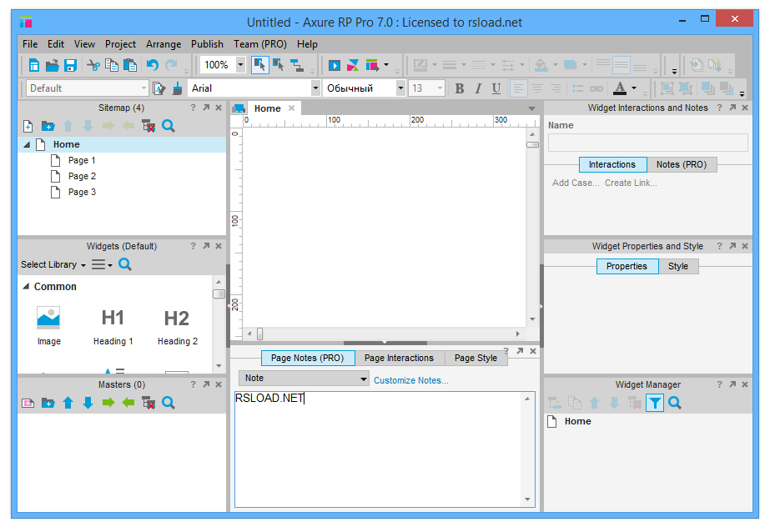Open the Team (PRO) menu
The height and width of the screenshot is (532, 770).
(260, 44)
